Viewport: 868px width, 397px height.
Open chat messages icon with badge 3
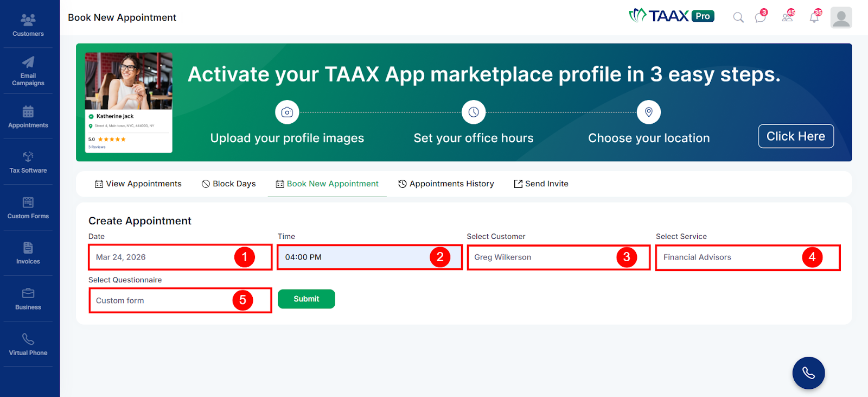point(761,16)
